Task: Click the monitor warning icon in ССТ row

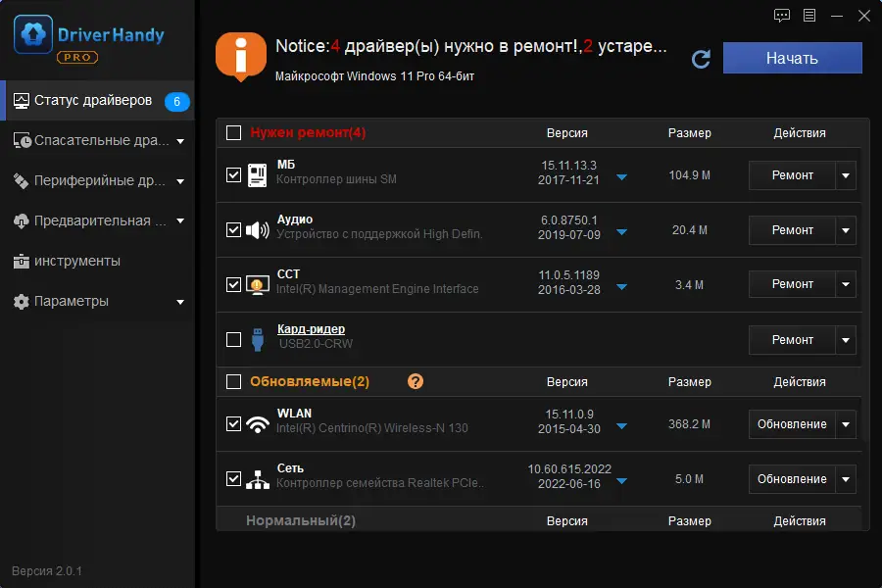Action: click(x=258, y=285)
